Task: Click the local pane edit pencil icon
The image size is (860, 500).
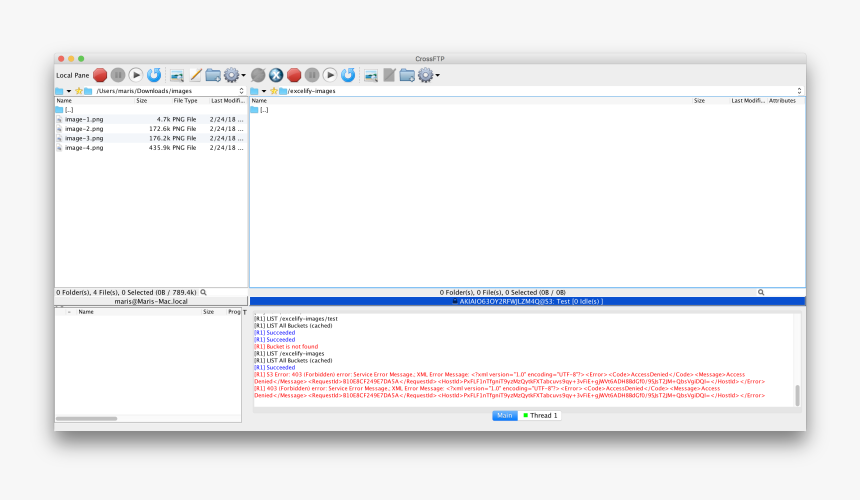Action: pyautogui.click(x=195, y=75)
